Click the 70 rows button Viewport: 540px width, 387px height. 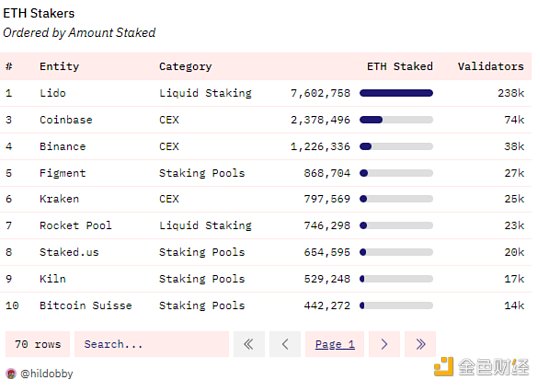pyautogui.click(x=38, y=344)
